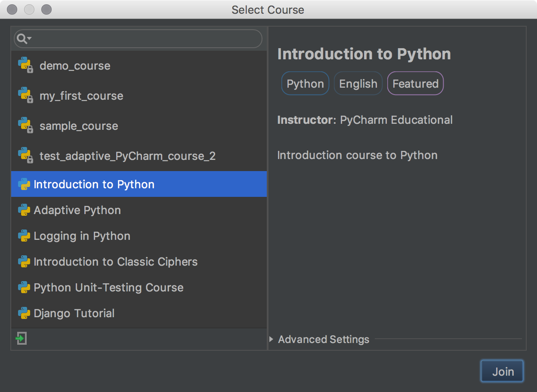
Task: Select demo_course in the course list
Action: pos(139,66)
